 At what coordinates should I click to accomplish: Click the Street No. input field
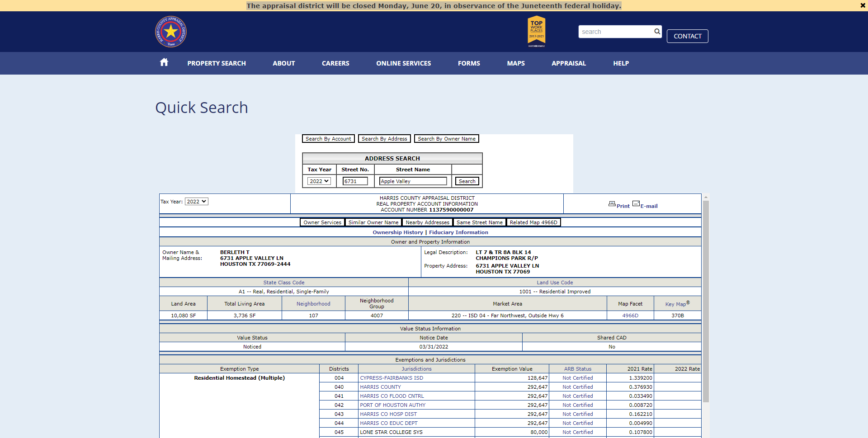pos(355,181)
